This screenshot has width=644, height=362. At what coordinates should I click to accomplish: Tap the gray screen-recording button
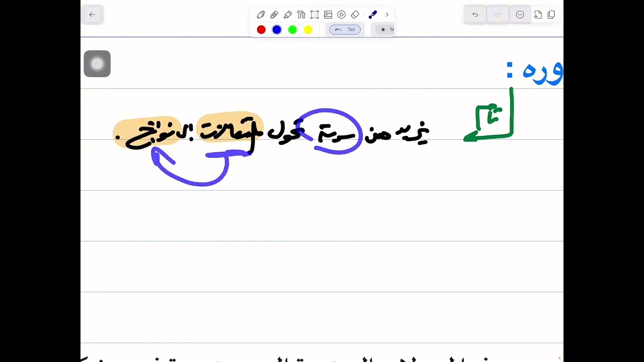click(97, 64)
